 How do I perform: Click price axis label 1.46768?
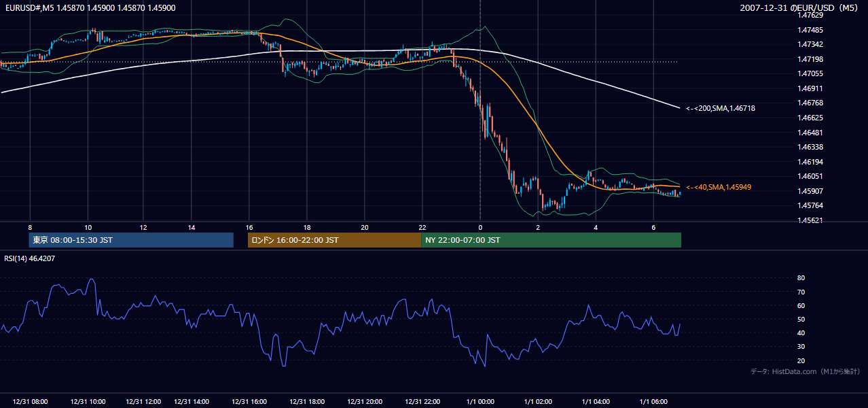(x=810, y=103)
